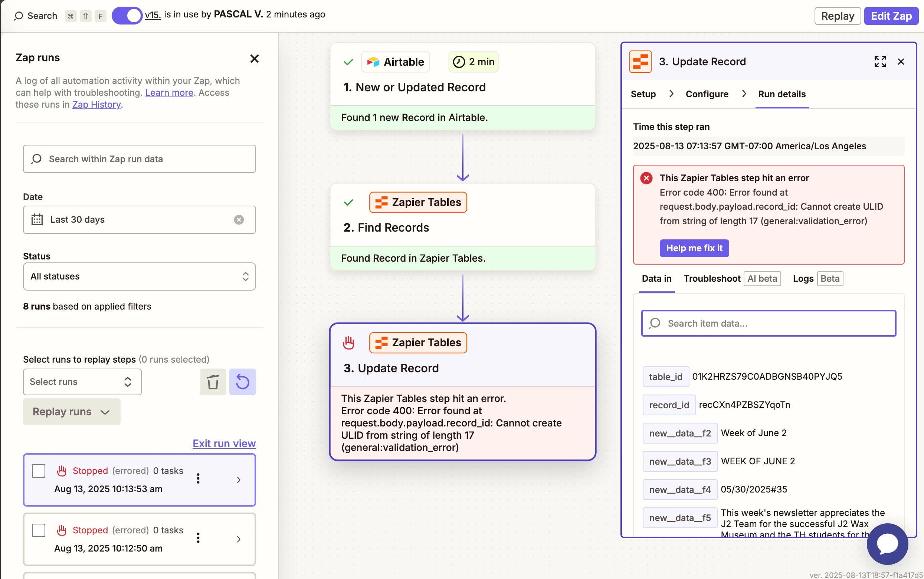Viewport: 924px width, 579px height.
Task: Click the stopped hand icon on 10:13:53 run
Action: (62, 471)
